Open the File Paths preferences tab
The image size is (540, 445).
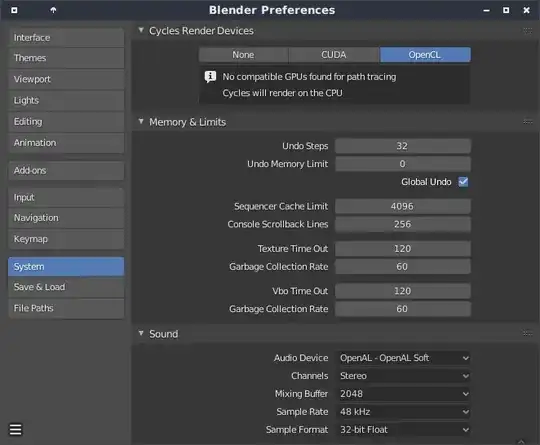coord(66,308)
